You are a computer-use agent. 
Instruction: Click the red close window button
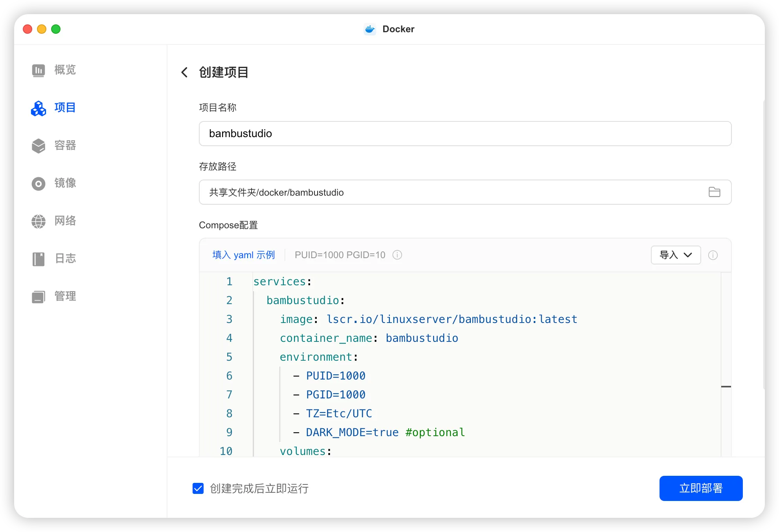(x=28, y=29)
